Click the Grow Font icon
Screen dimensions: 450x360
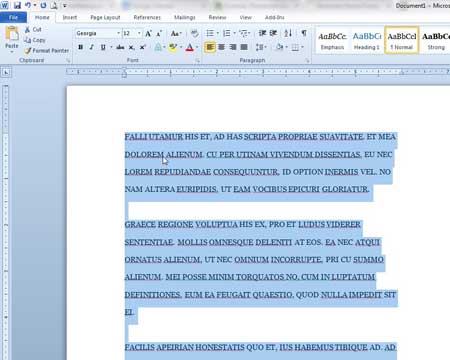pyautogui.click(x=148, y=33)
